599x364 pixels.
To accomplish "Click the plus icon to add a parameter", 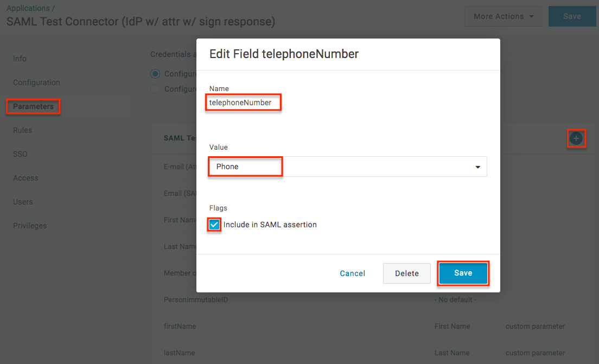I will pyautogui.click(x=576, y=138).
